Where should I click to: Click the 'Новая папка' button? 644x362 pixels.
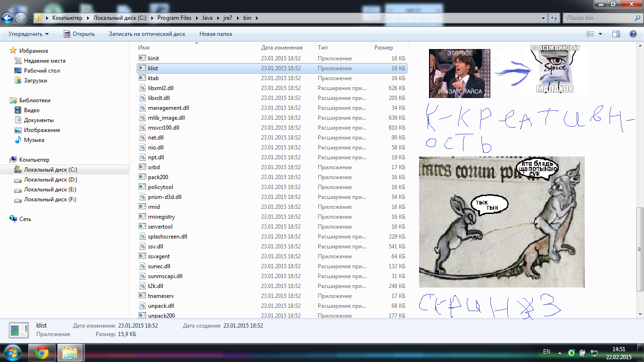(215, 34)
